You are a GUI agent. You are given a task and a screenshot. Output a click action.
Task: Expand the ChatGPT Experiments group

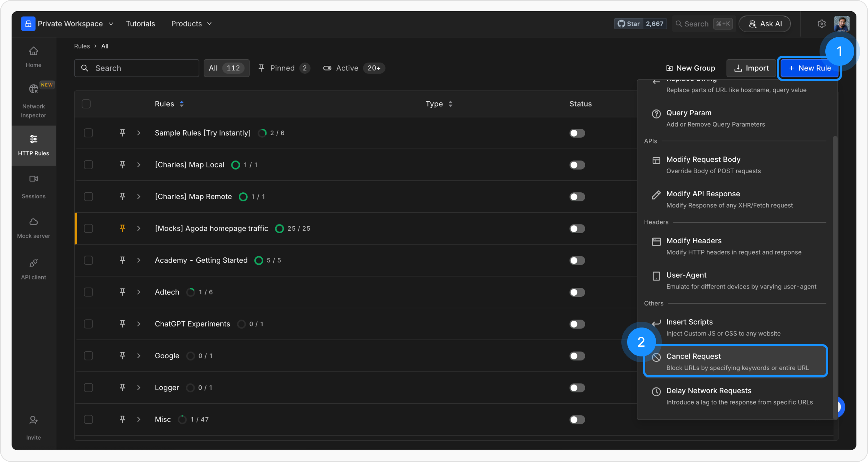(139, 324)
